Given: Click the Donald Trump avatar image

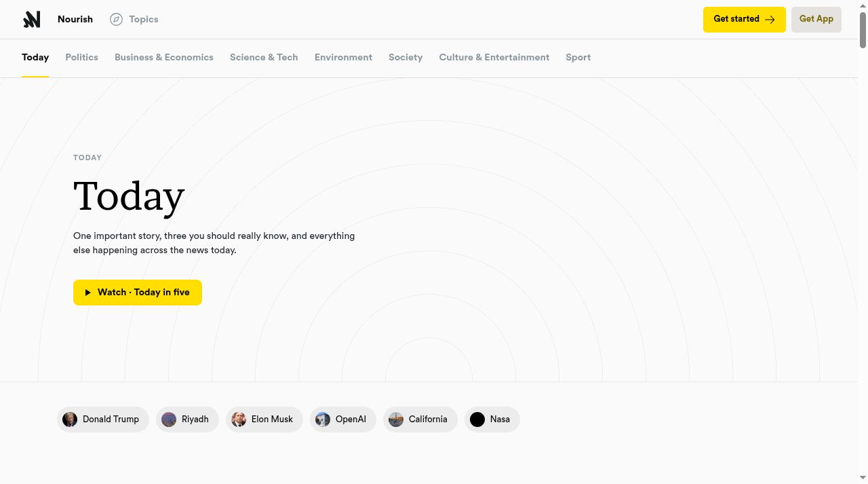Looking at the screenshot, I should [x=70, y=420].
